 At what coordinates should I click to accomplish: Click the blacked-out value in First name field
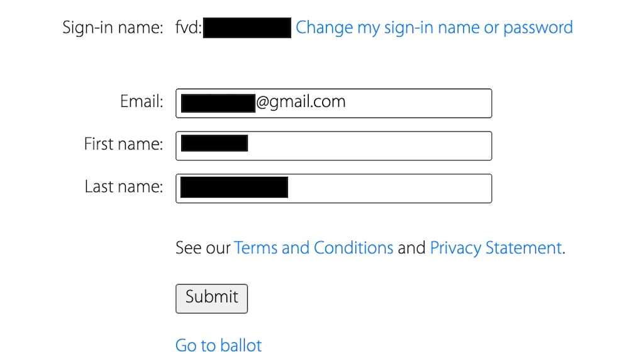pyautogui.click(x=214, y=143)
